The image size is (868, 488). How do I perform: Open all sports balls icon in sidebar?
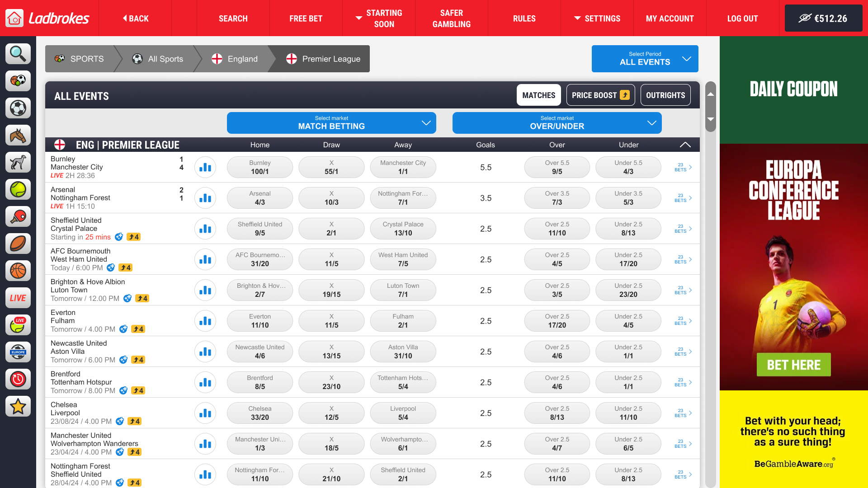18,81
